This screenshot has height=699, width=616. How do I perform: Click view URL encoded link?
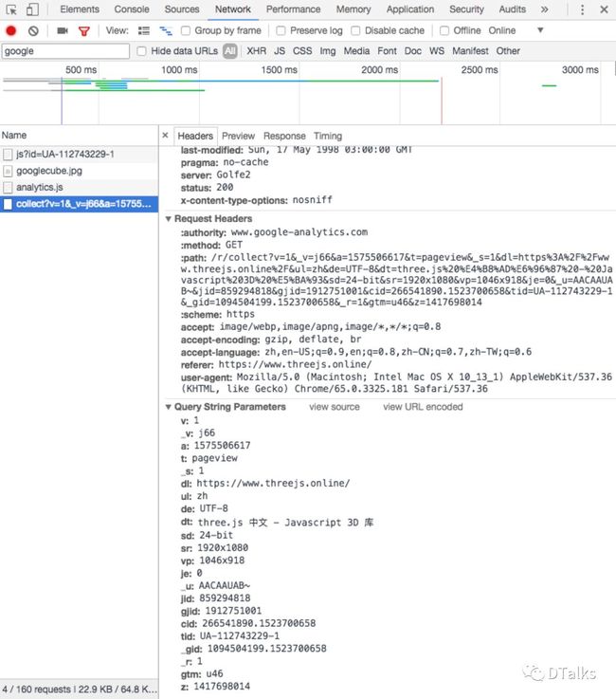[423, 407]
